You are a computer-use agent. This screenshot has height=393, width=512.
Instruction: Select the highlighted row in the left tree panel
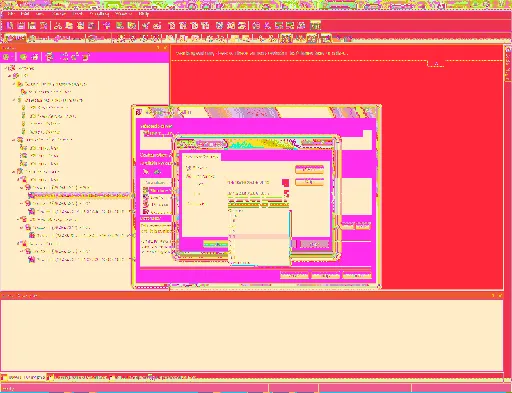tap(82, 195)
